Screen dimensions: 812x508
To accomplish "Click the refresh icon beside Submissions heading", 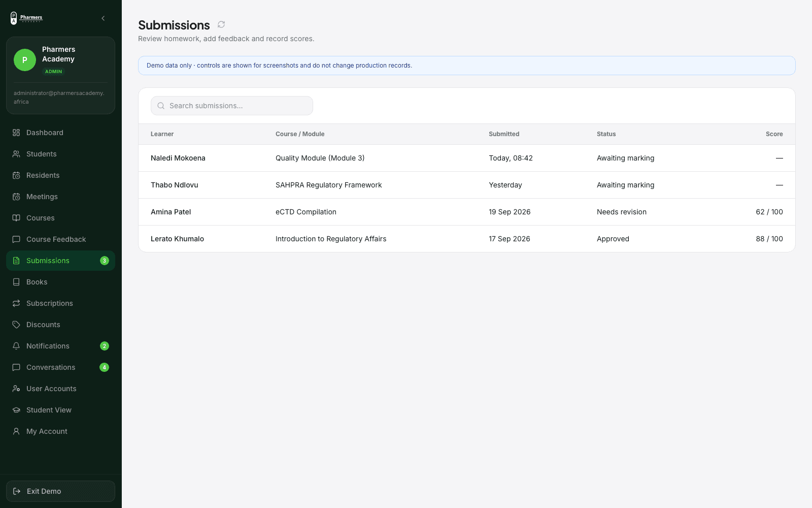I will coord(221,24).
